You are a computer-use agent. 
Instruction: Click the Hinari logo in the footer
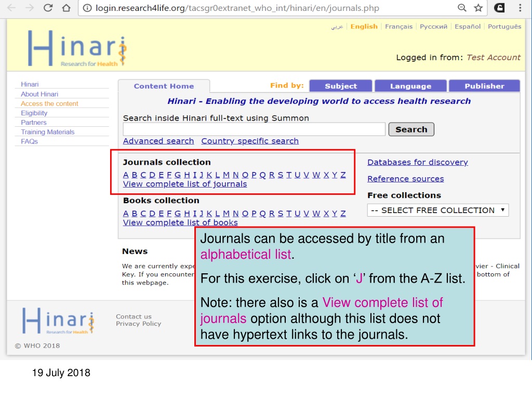(x=58, y=321)
